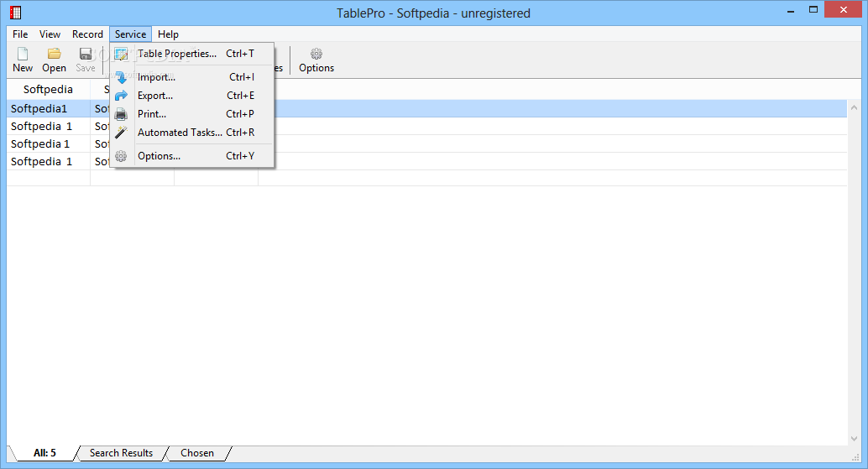Choose Export... from the Service menu
This screenshot has width=868, height=469.
[x=192, y=96]
